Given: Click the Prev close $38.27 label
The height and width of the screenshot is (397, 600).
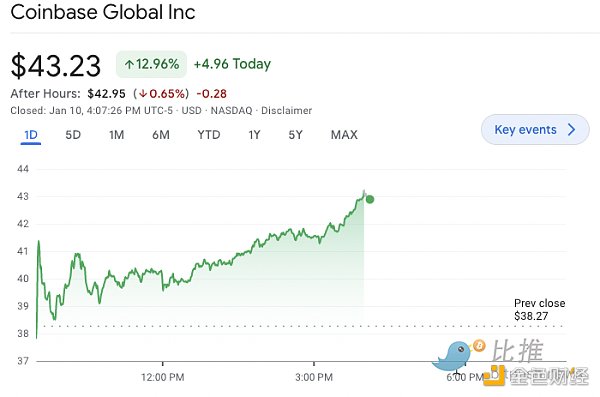Looking at the screenshot, I should tap(539, 309).
